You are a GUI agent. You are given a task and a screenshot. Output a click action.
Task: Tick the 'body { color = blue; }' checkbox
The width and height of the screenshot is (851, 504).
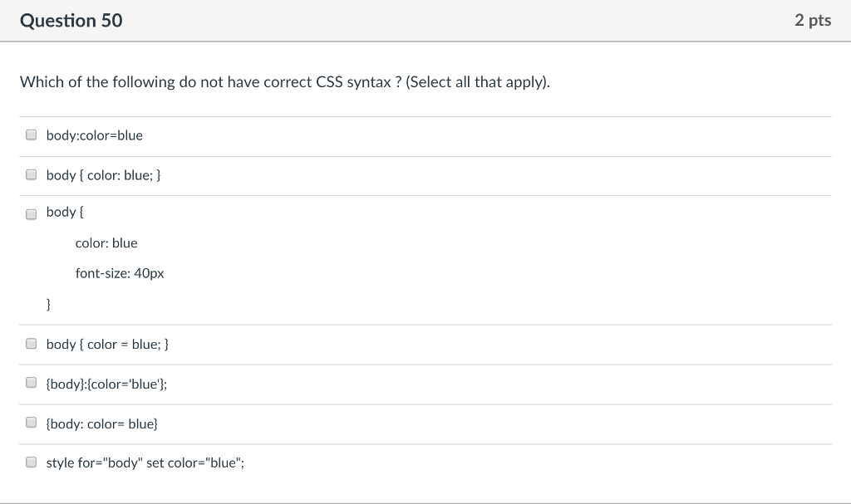click(31, 342)
